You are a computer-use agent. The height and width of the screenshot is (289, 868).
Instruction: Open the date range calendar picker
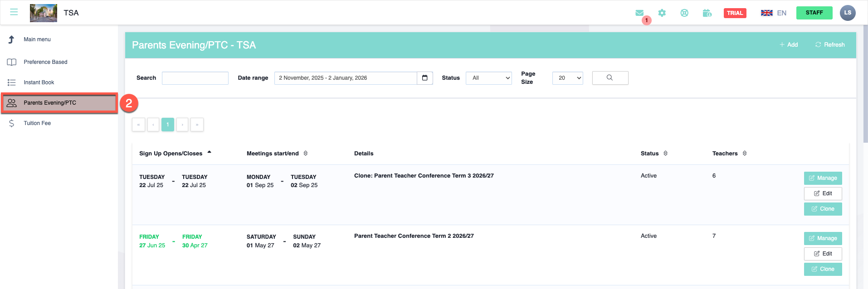click(x=425, y=78)
